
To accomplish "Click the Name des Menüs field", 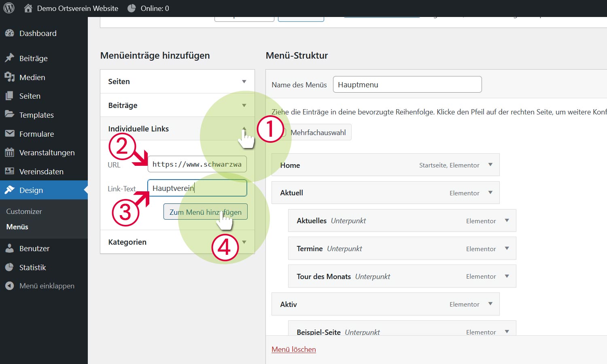I will [407, 85].
